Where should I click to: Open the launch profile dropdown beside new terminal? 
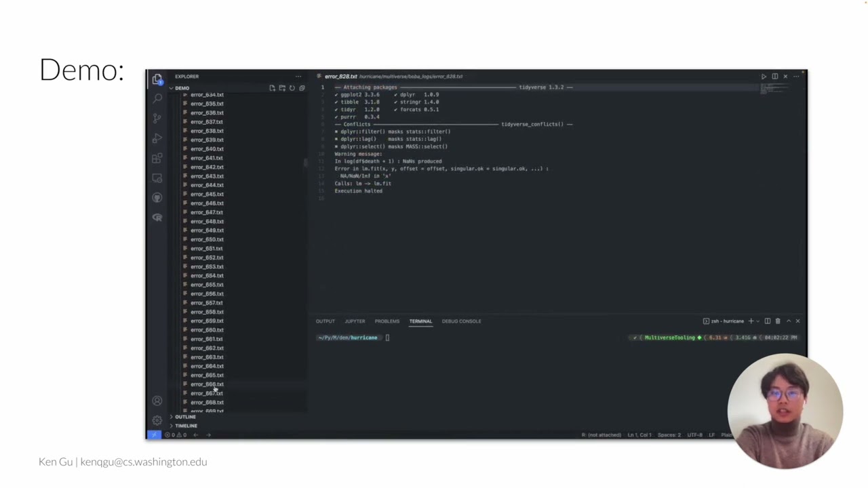tap(757, 321)
